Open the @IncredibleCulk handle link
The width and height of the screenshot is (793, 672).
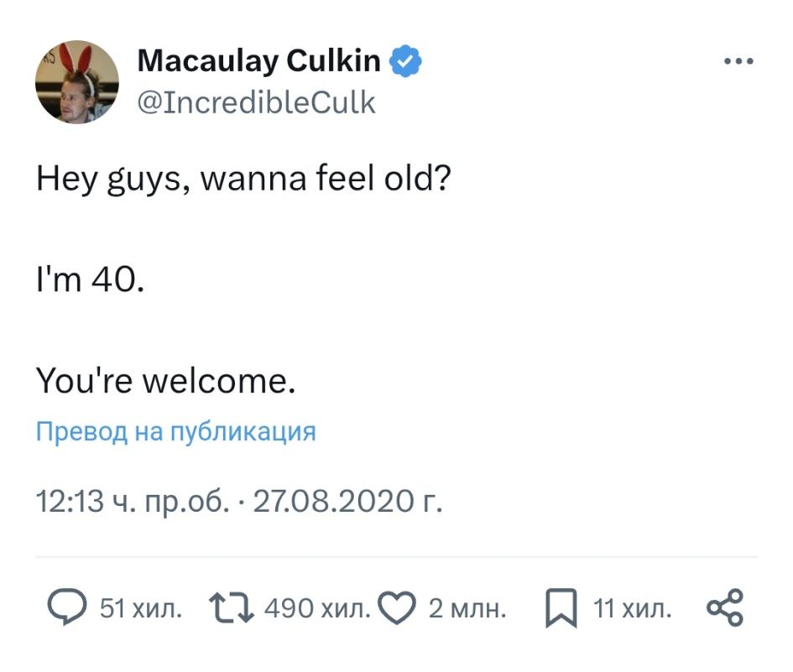256,102
